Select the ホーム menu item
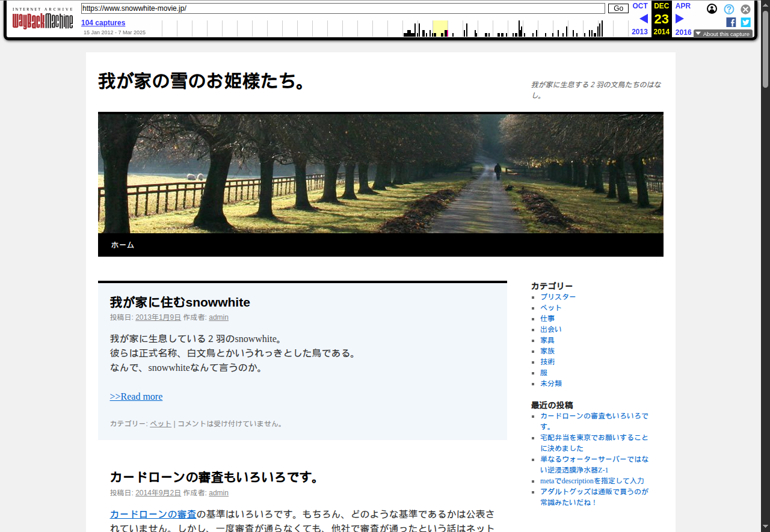The image size is (770, 532). pos(123,245)
